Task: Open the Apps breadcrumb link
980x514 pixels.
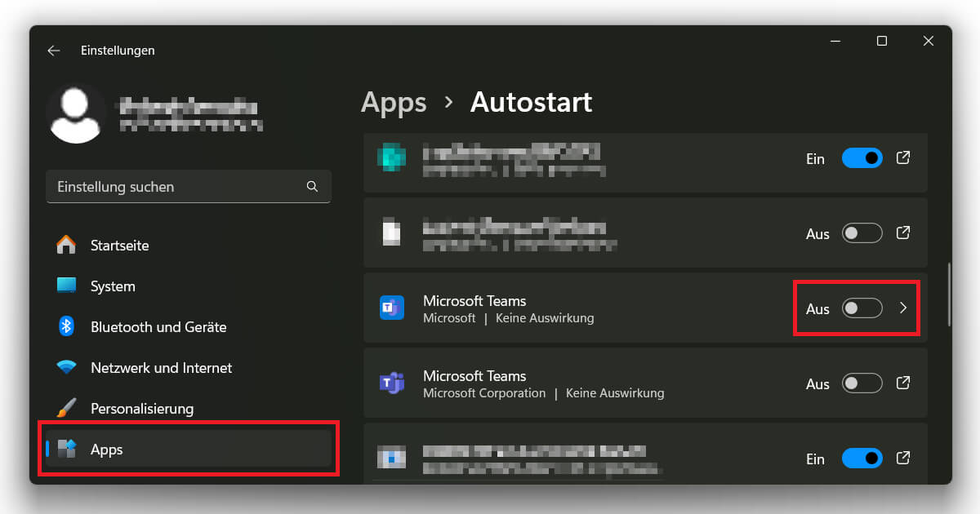Action: (394, 102)
